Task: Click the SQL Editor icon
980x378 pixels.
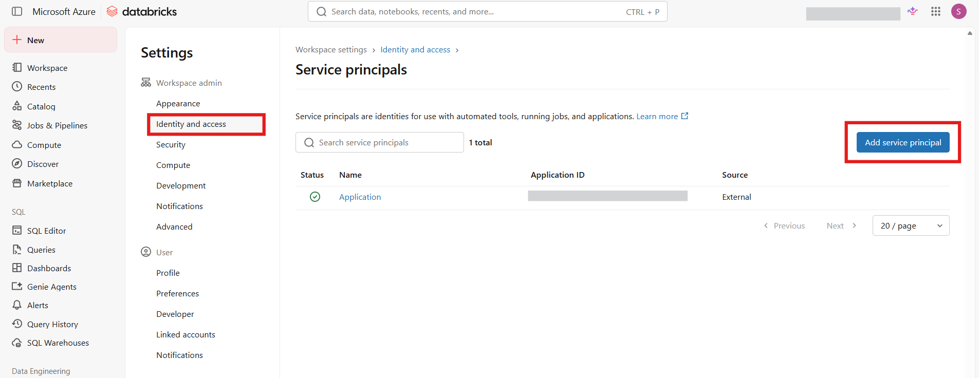Action: point(17,230)
